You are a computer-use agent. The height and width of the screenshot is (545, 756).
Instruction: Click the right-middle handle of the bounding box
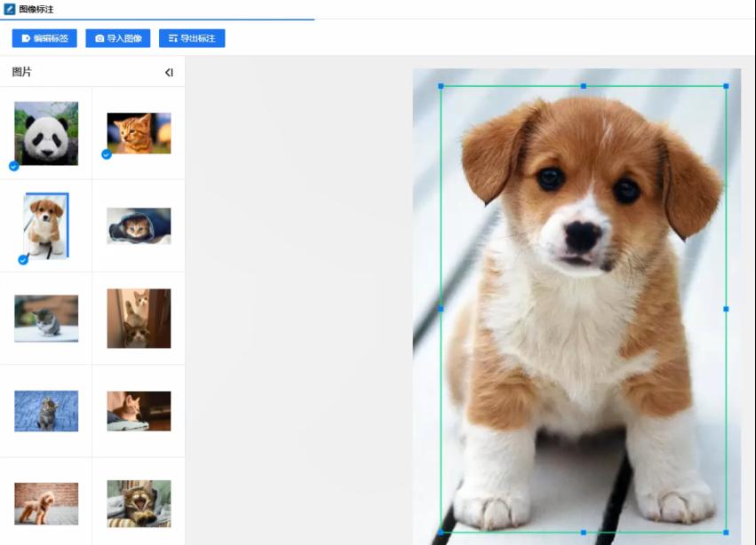click(726, 309)
